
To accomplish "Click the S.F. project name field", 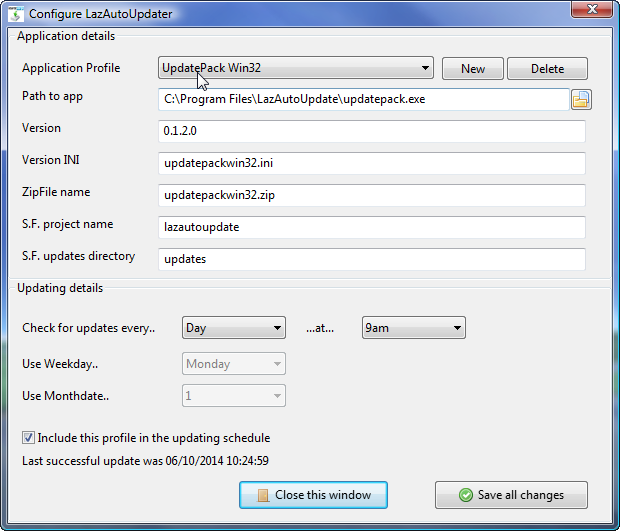I will coord(372,227).
